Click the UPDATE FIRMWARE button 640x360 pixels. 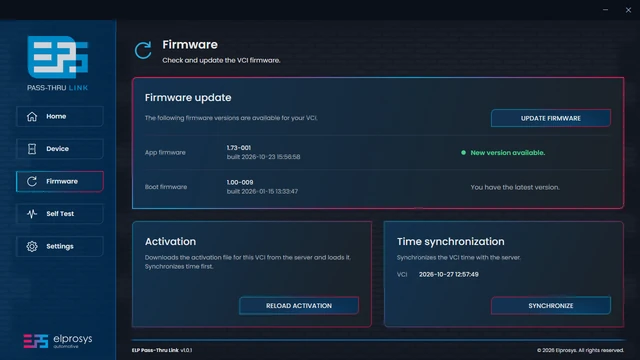(551, 118)
